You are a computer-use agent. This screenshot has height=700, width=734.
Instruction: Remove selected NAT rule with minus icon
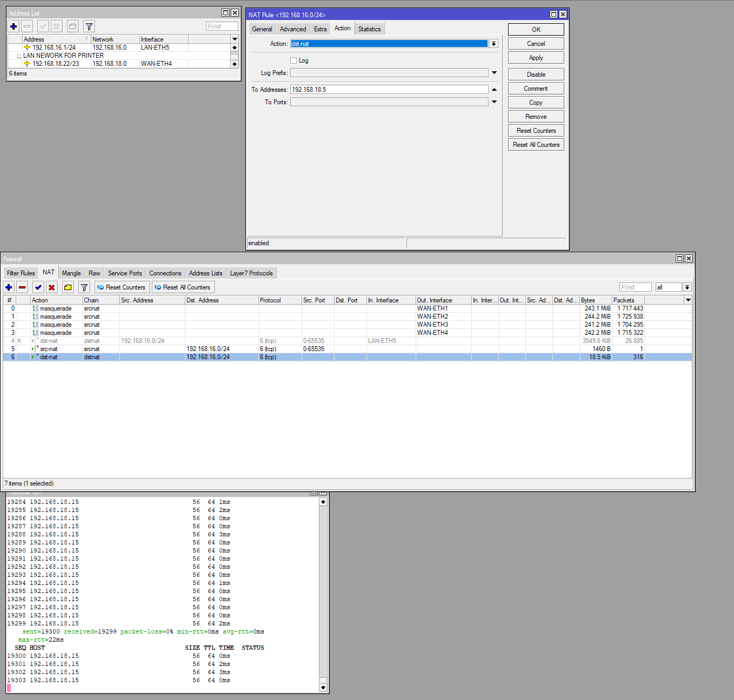22,287
